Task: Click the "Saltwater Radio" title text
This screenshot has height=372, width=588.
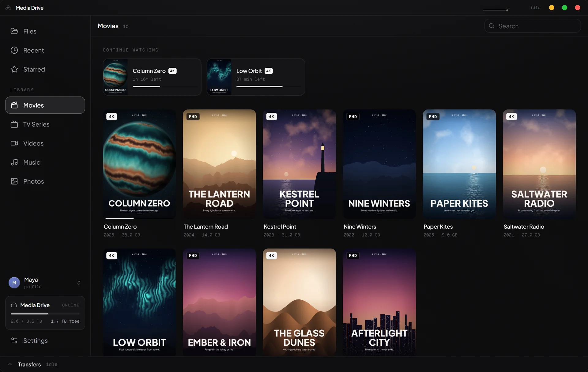Action: (524, 226)
